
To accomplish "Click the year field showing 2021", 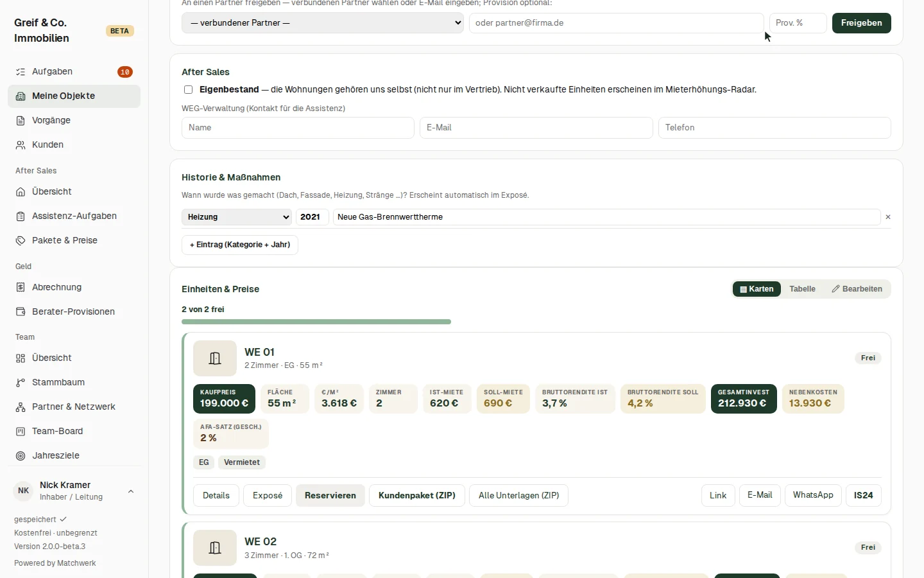I will point(312,217).
